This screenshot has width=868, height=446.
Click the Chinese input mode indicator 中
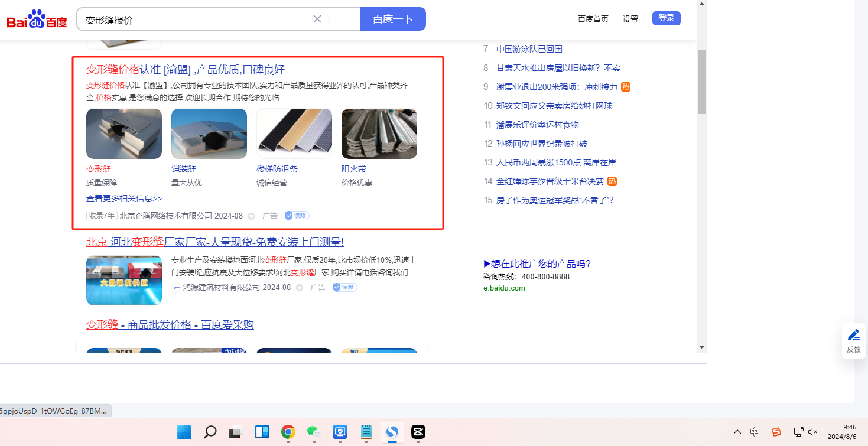pos(755,432)
